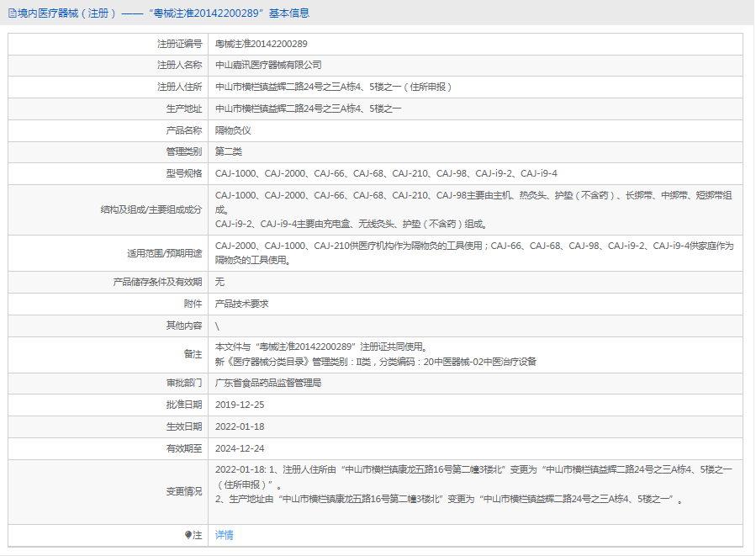Select the 产品技术要求 attachment value
This screenshot has height=556, width=756.
241,304
